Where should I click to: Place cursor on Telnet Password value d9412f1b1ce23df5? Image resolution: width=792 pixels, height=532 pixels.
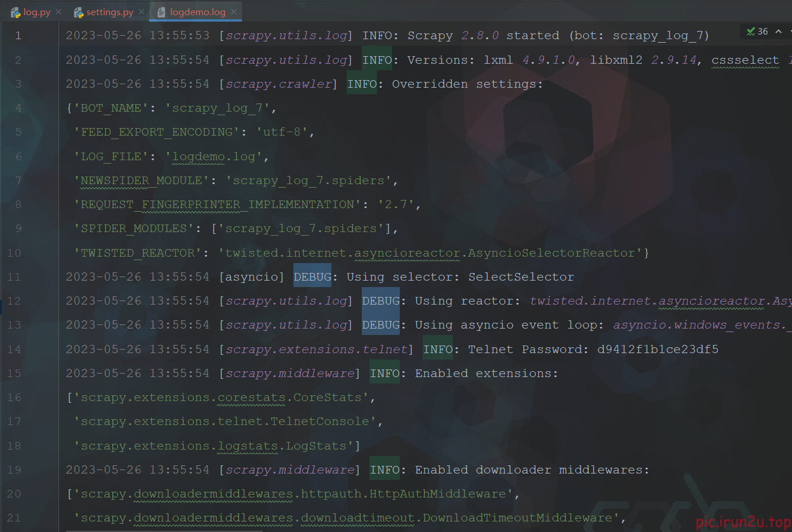pos(658,350)
